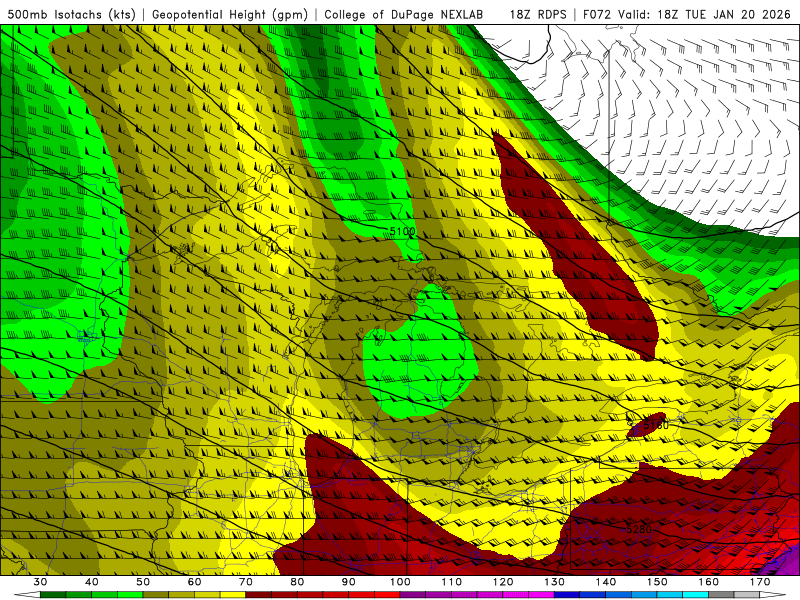Click 'College of DuPage NEXLAB' header text
The height and width of the screenshot is (600, 800).
tap(404, 14)
